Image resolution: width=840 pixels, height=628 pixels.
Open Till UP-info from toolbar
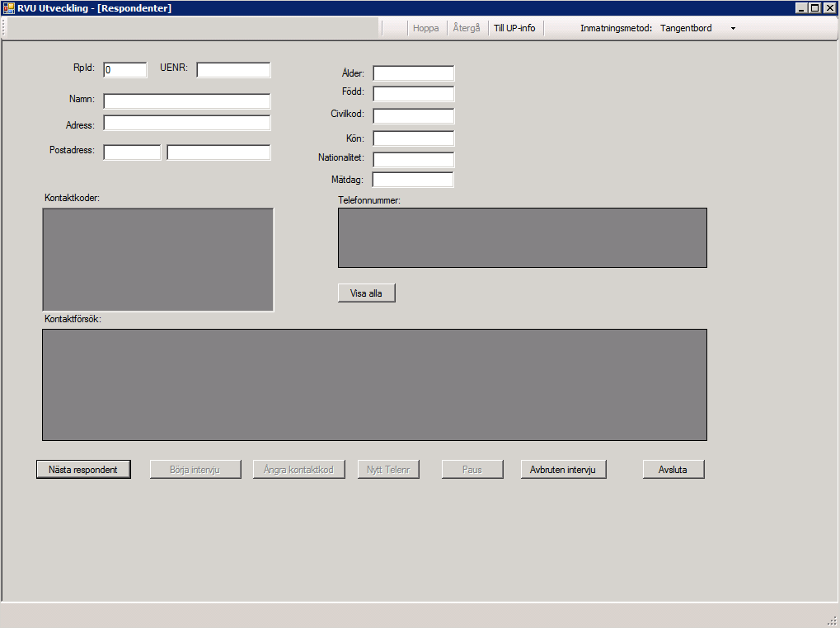pos(514,28)
